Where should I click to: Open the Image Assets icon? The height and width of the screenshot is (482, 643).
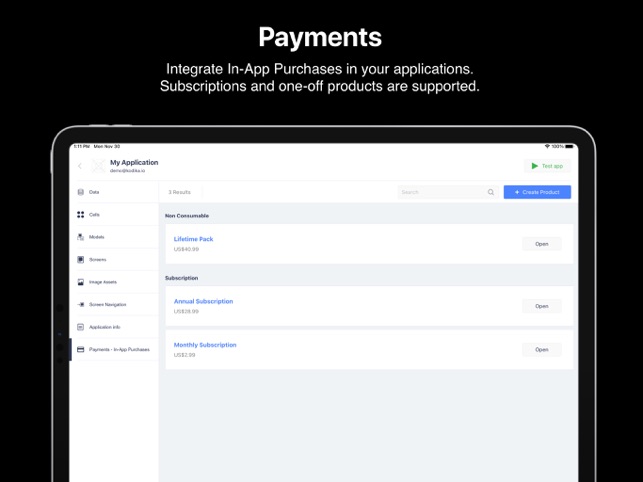[81, 282]
